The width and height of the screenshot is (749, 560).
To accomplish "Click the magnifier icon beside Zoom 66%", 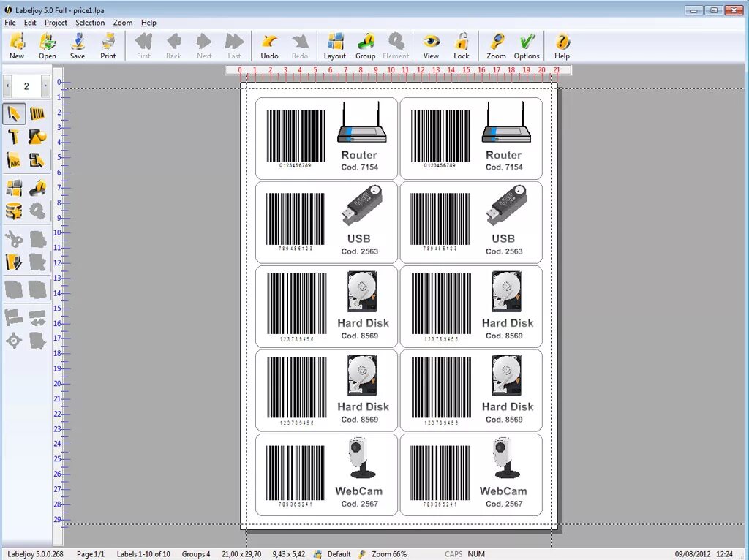I will click(362, 554).
